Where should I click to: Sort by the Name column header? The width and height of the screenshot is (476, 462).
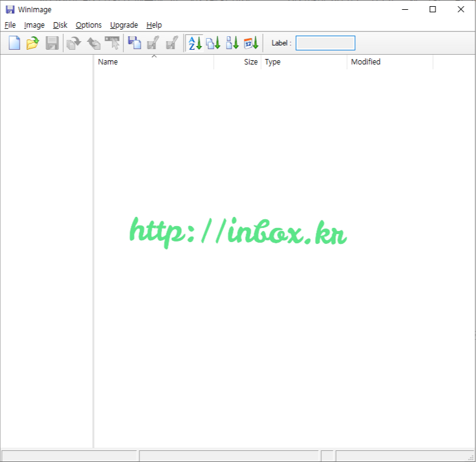tap(154, 62)
